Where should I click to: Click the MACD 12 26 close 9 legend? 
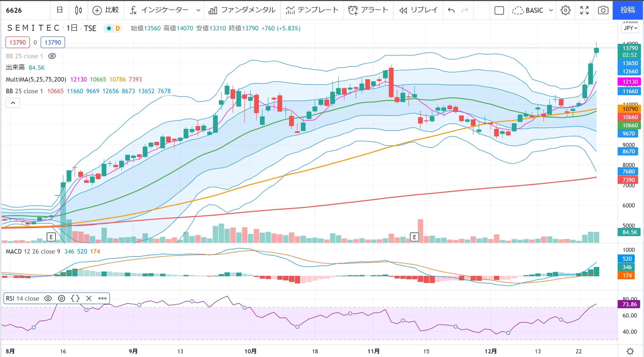[x=33, y=251]
